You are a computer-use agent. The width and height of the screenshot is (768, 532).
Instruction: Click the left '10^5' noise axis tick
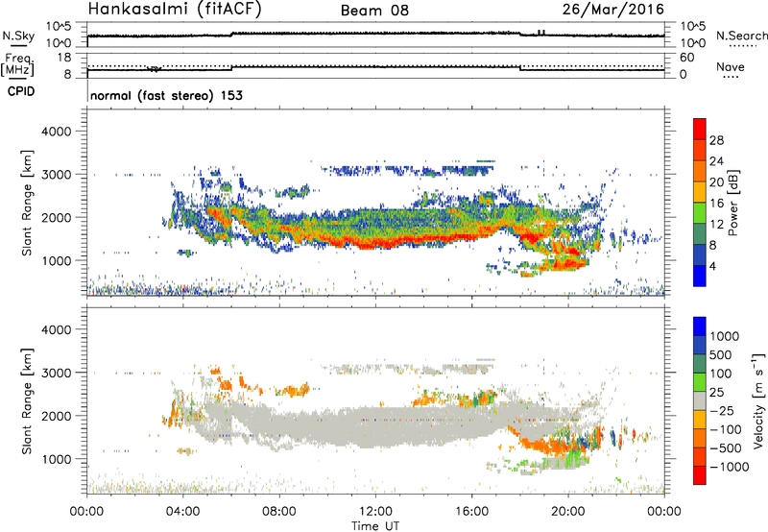59,27
